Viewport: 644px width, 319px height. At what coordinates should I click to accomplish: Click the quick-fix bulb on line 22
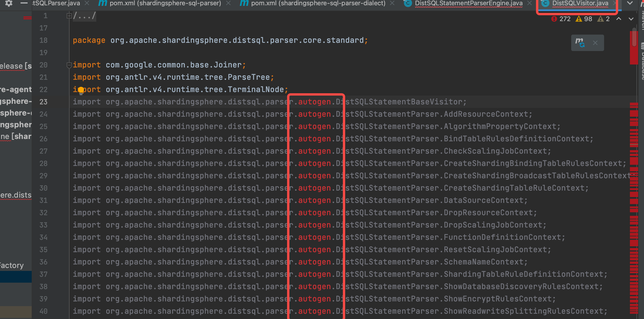tap(81, 90)
